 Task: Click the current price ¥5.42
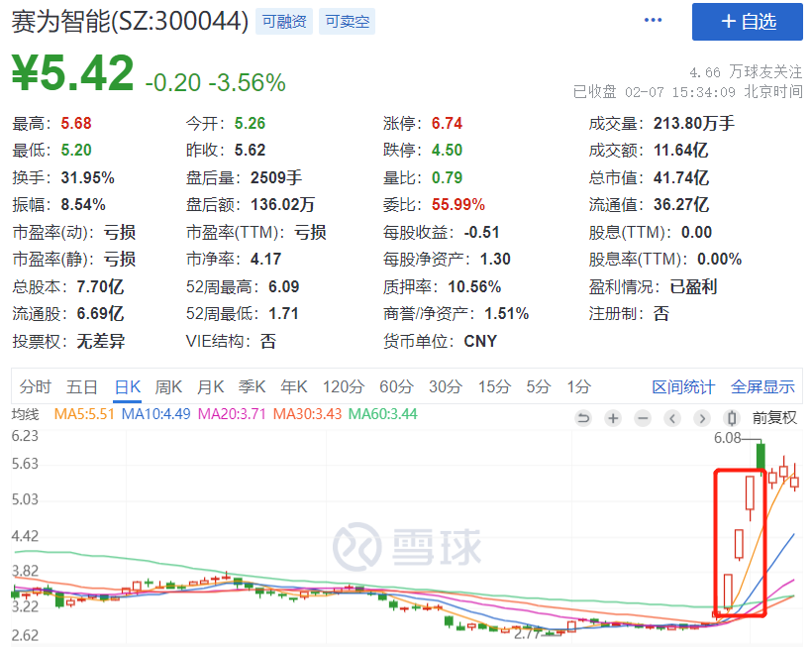[72, 73]
